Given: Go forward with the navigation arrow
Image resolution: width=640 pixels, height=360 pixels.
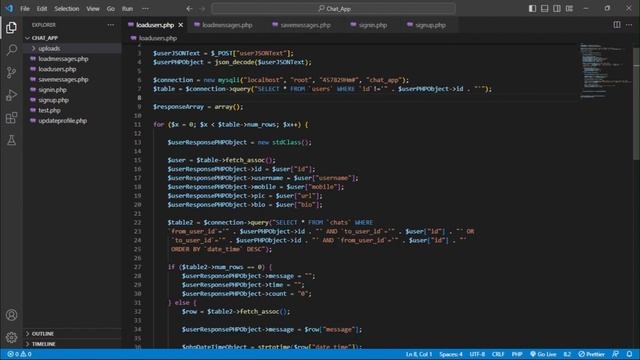Looking at the screenshot, I should click(202, 9).
